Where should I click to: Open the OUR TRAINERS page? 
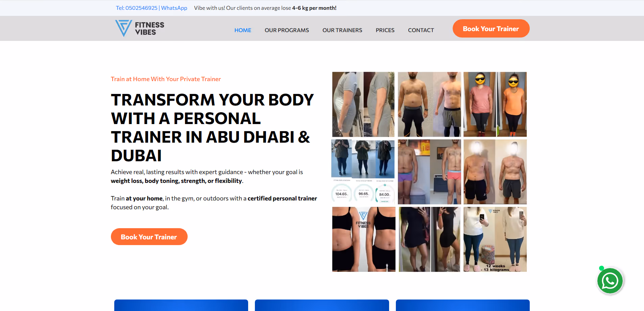tap(342, 30)
